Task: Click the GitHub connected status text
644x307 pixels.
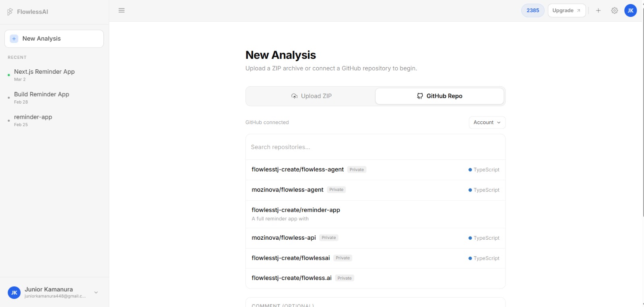Action: tap(267, 122)
